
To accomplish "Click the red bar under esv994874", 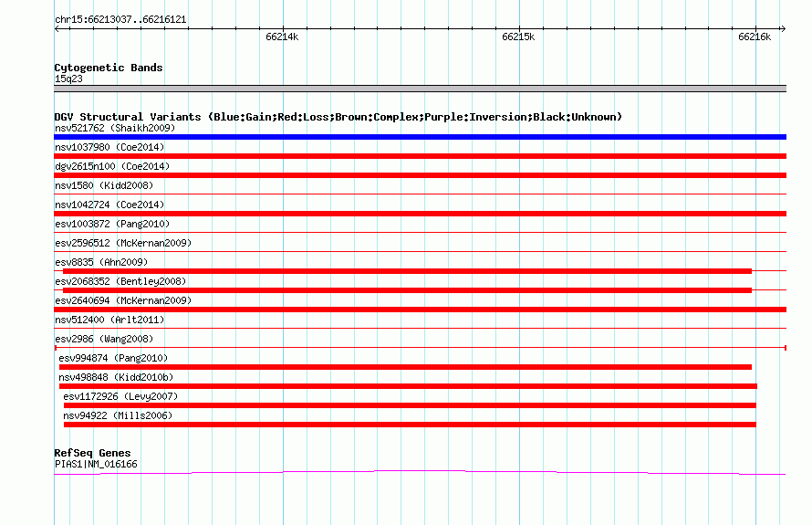I will (405, 367).
